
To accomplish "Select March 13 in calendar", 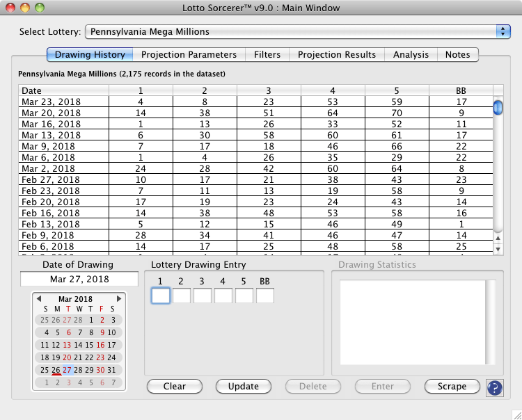I will tap(68, 345).
